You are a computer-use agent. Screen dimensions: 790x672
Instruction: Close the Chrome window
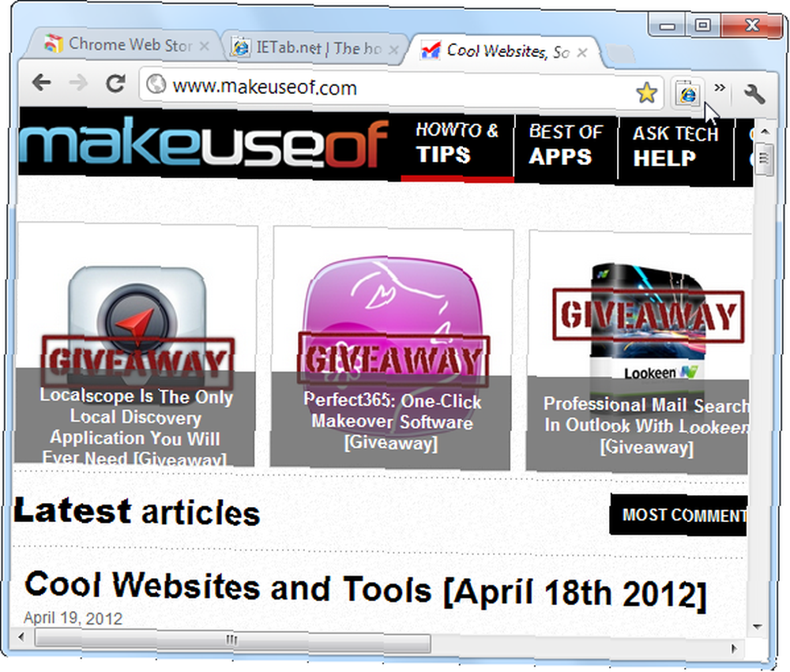point(752,24)
